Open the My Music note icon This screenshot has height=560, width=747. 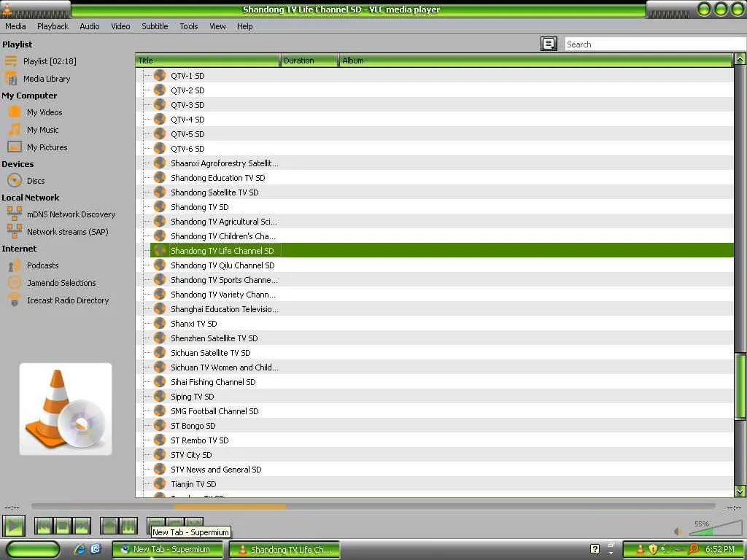[x=15, y=130]
